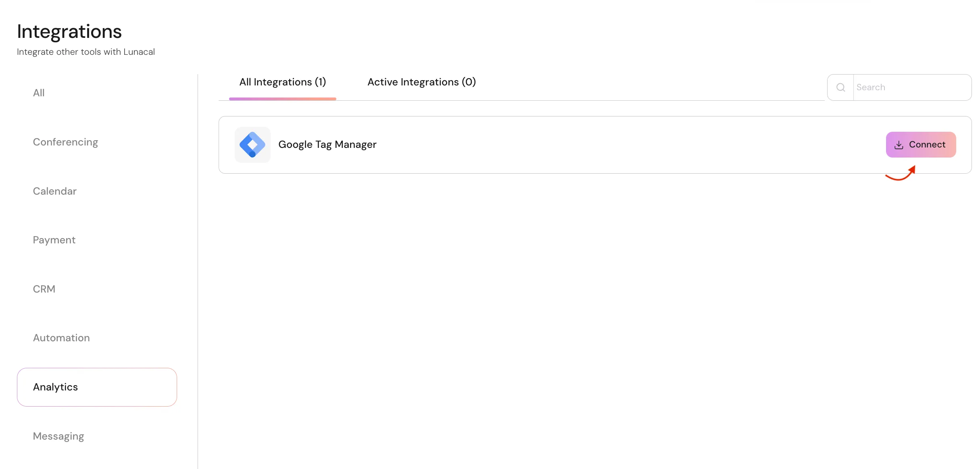Choose the Payment category
980x469 pixels.
[x=54, y=240]
